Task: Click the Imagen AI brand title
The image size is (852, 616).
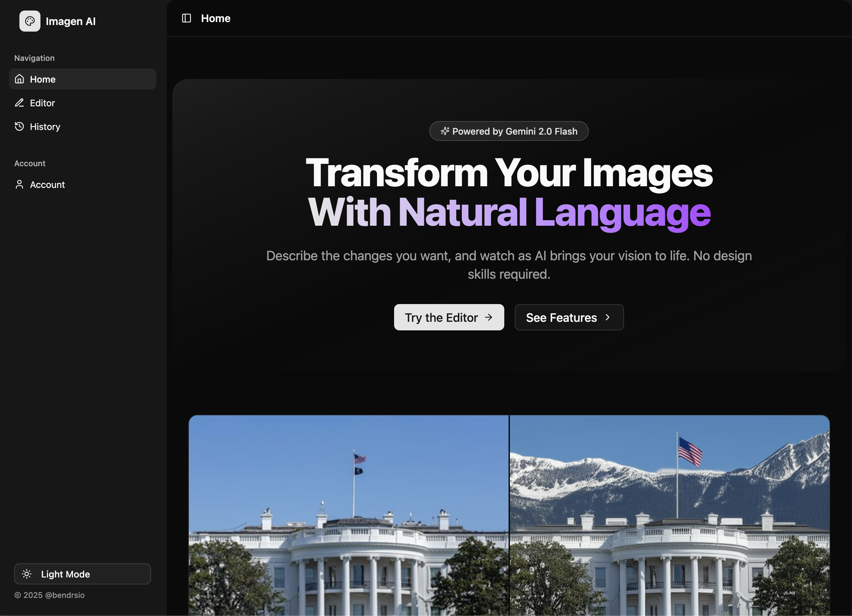Action: click(x=71, y=21)
